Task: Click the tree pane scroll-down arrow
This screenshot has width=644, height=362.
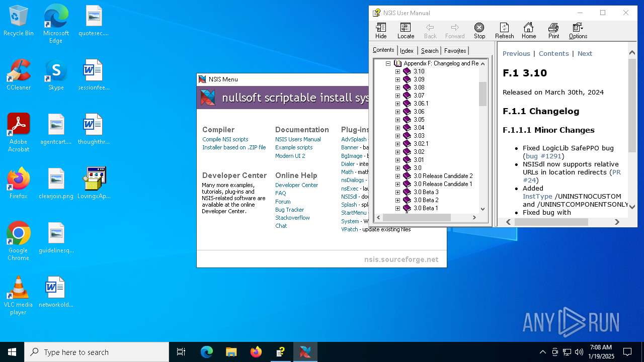Action: [483, 209]
